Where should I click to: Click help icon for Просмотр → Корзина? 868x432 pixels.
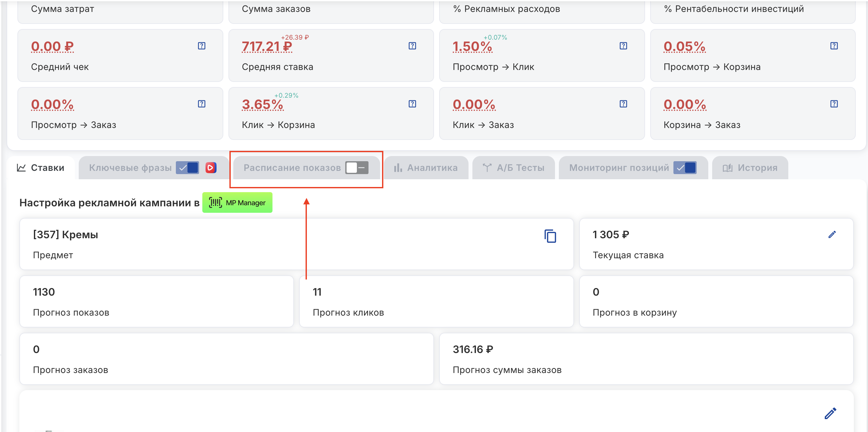[833, 46]
